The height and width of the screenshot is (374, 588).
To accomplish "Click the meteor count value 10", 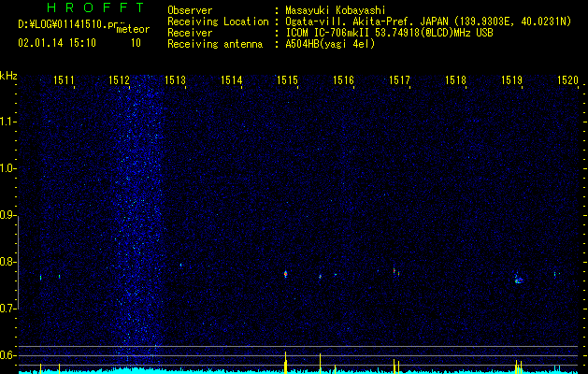I will (136, 43).
